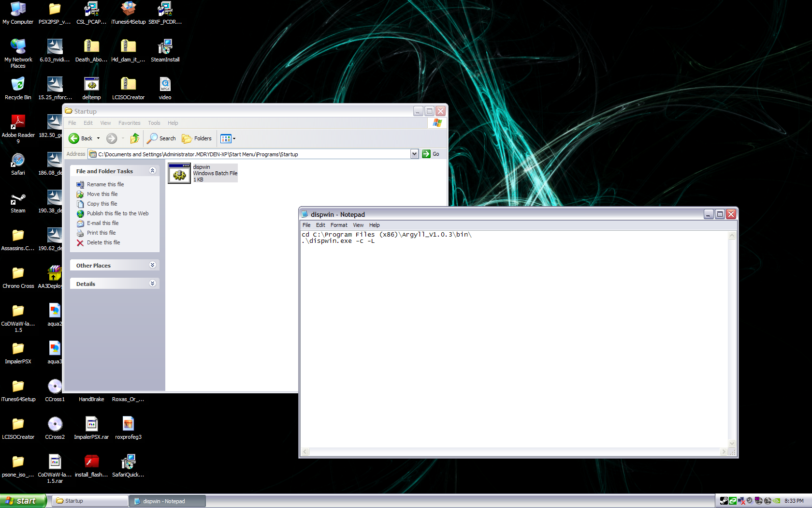The height and width of the screenshot is (508, 812).
Task: Click in the Notepad text editing area
Action: pyautogui.click(x=514, y=340)
